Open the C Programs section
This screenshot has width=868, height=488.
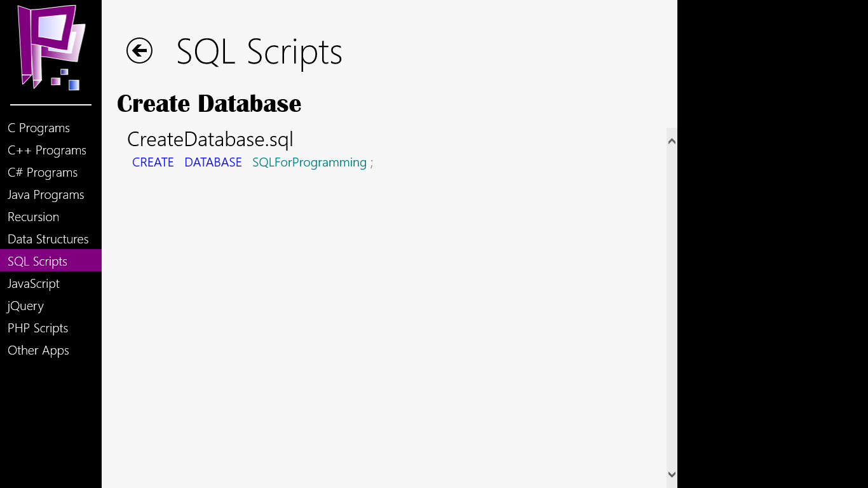(x=39, y=128)
